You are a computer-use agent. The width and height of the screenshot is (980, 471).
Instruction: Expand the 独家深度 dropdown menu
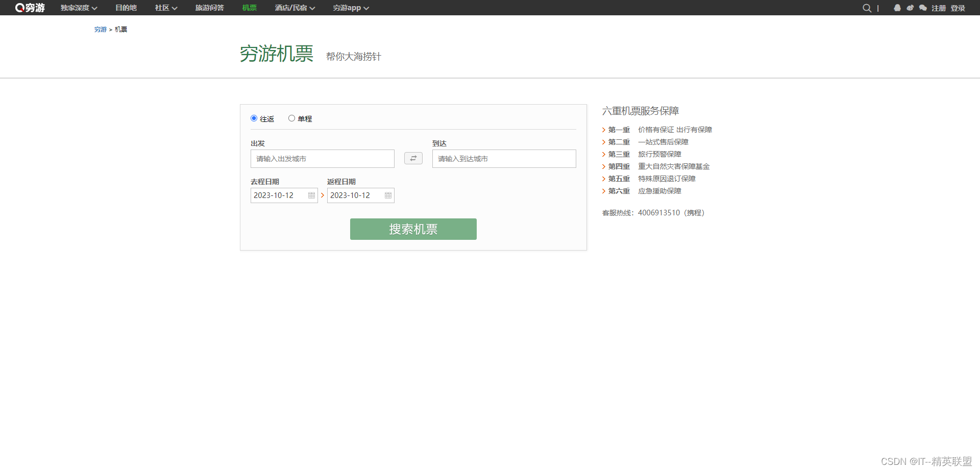tap(79, 8)
